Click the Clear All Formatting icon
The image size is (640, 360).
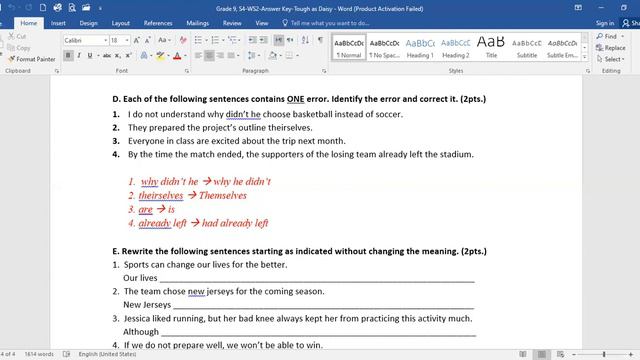[x=183, y=40]
